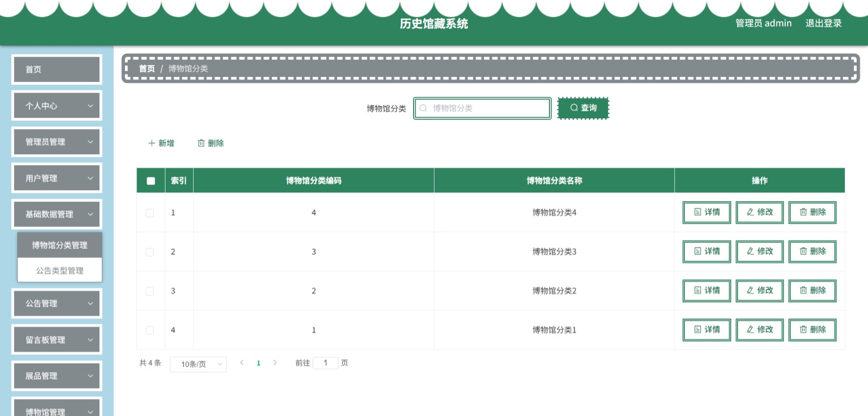Edit row 博物馆分类1 via 修改
The height and width of the screenshot is (416, 868).
point(760,330)
